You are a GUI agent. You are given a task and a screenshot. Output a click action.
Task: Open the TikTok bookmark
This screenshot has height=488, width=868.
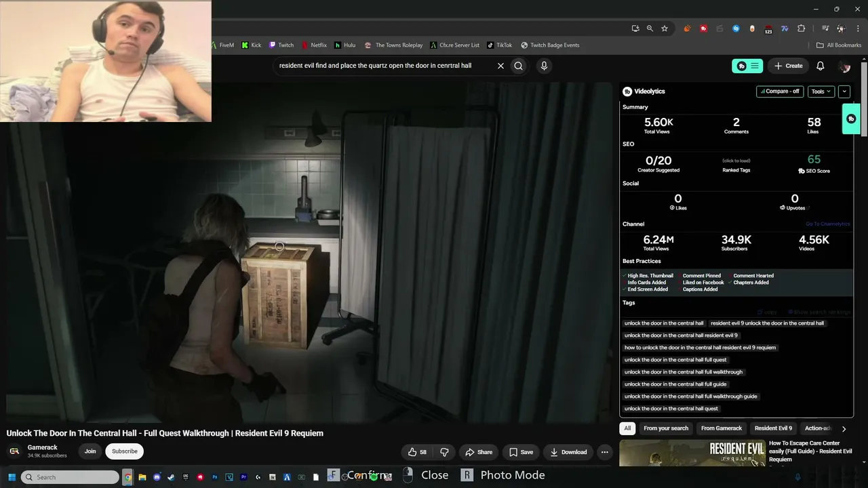pos(500,45)
